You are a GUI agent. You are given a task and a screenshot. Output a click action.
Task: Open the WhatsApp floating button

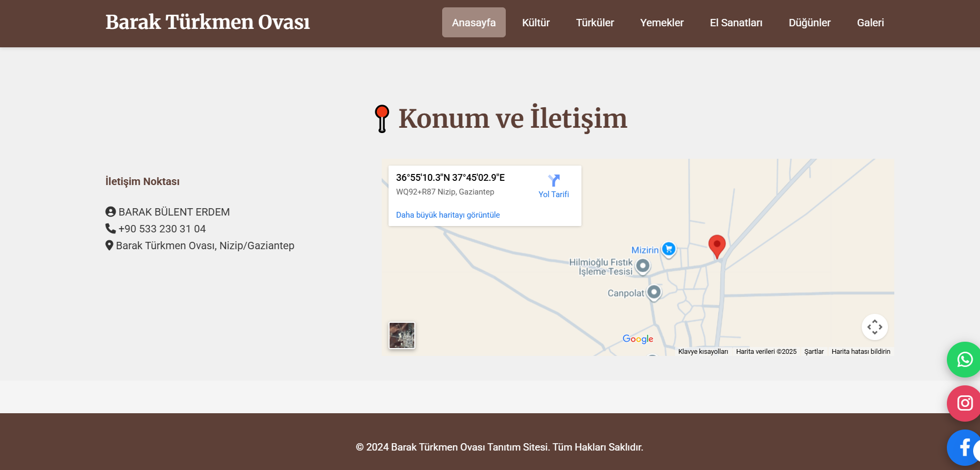point(964,360)
